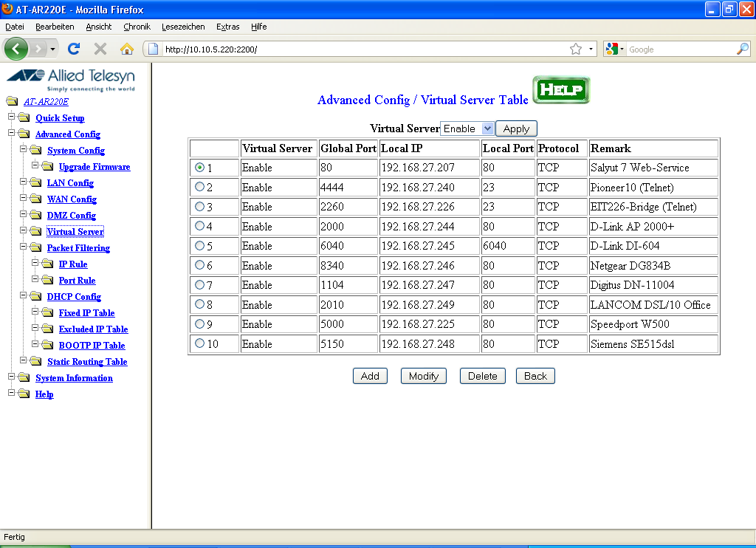Click the Stop loading X icon
Screen dimensions: 756x548
pos(100,49)
